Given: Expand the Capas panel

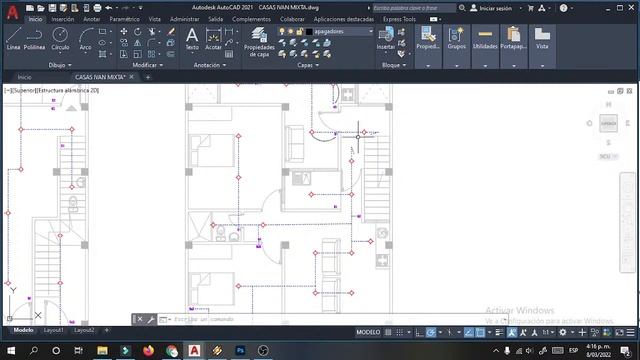Looking at the screenshot, I should (308, 65).
